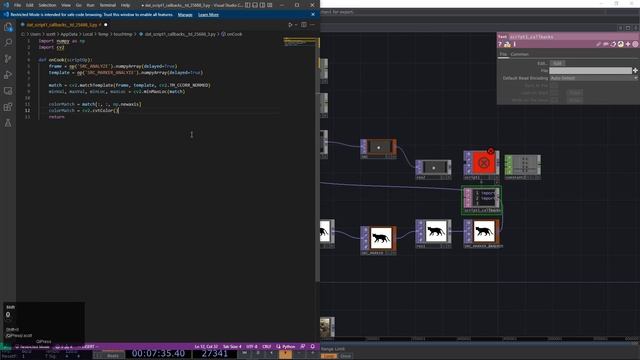Click the plus file browser icon

coord(635,71)
